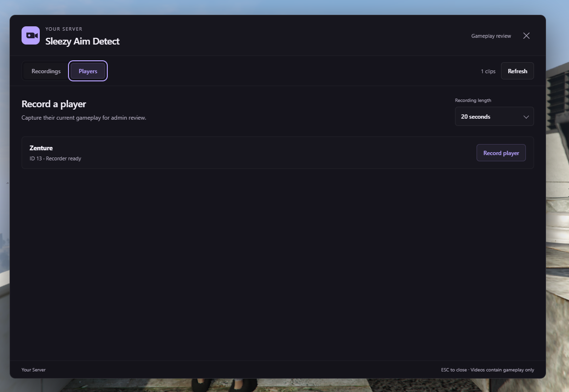
Task: Close the Sleezy Aim Detect panel
Action: [x=526, y=35]
